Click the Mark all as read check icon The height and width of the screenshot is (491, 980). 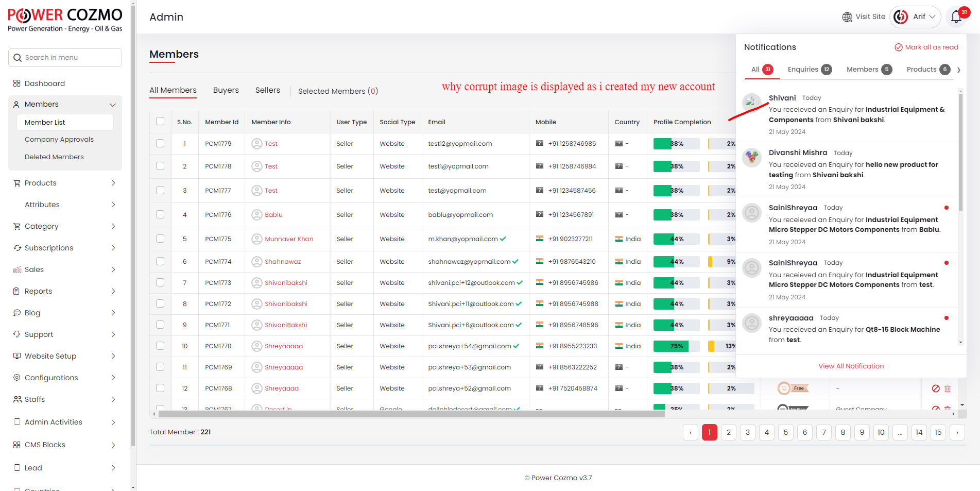(899, 47)
